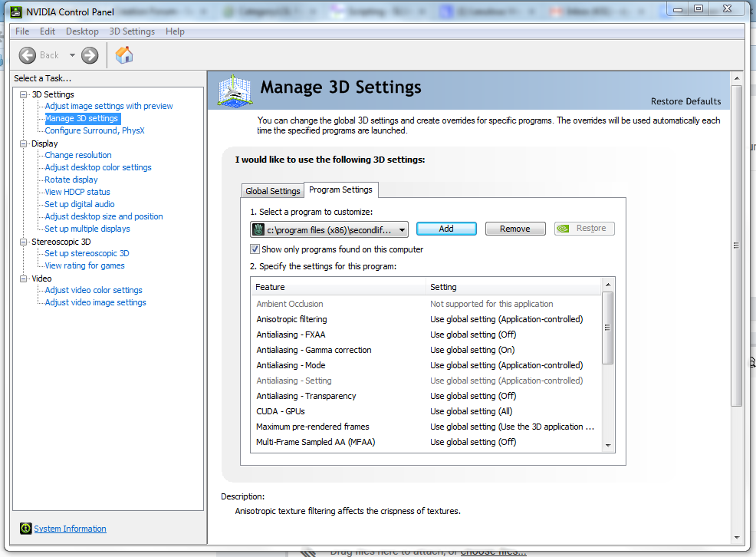The image size is (756, 557).
Task: Click the greyed Restore button
Action: pyautogui.click(x=584, y=229)
